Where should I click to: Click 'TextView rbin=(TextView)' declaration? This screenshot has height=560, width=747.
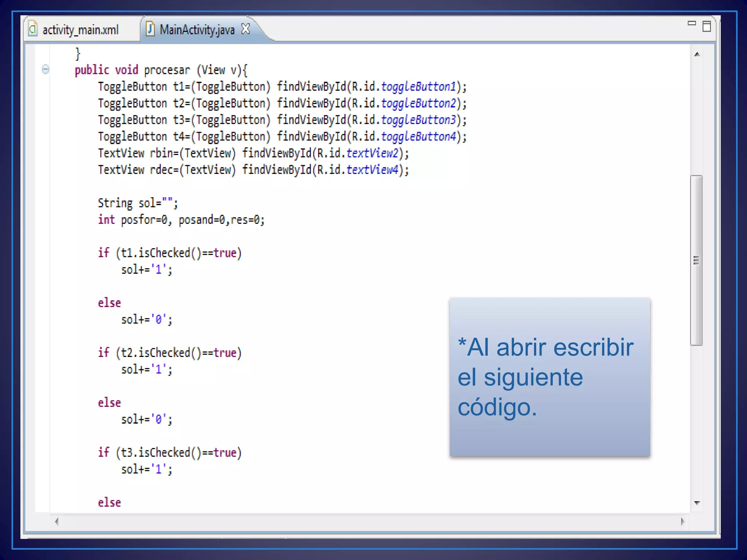pyautogui.click(x=167, y=153)
